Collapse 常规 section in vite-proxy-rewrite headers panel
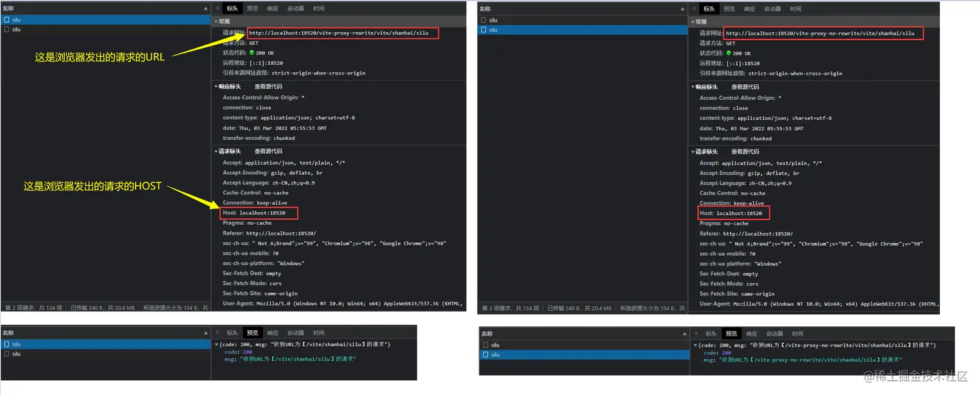This screenshot has width=980, height=395. coord(217,21)
